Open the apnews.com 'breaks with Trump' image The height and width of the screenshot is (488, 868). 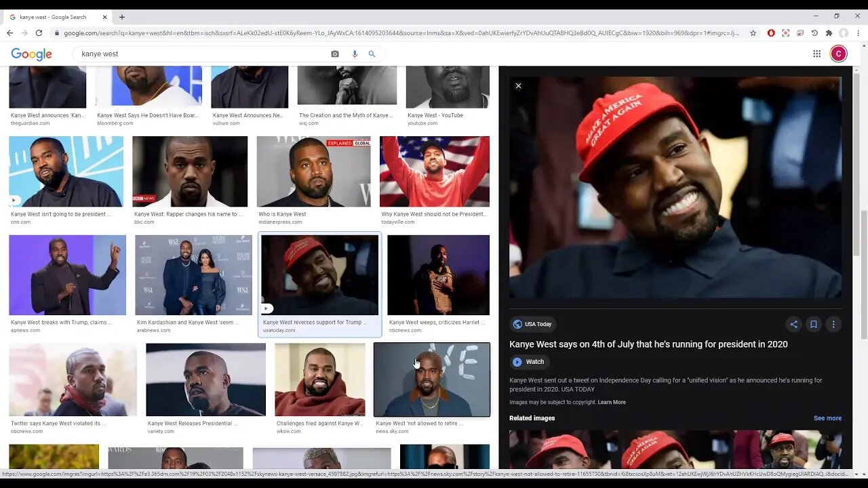pyautogui.click(x=67, y=275)
